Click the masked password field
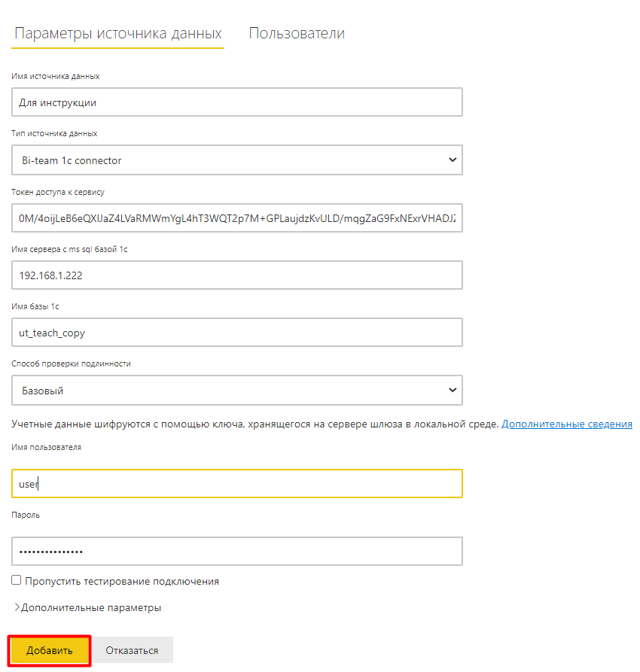640x672 pixels. 237,551
